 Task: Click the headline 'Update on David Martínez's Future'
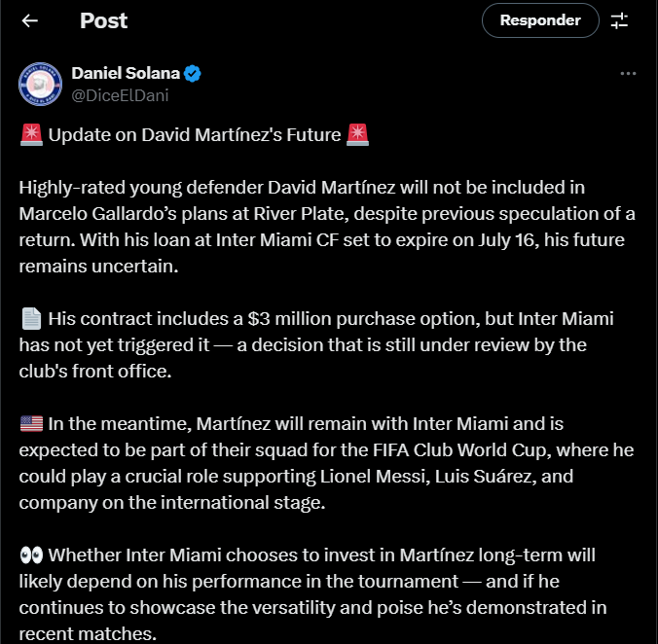(195, 135)
